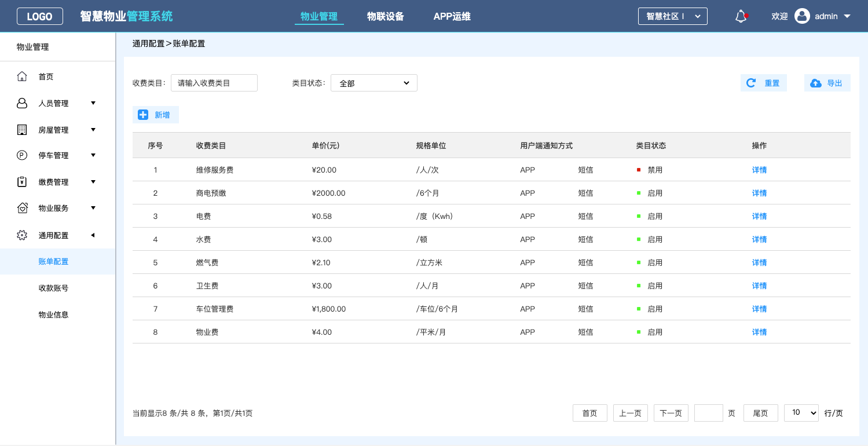Click the building icon beside 房屋管理
Viewport: 868px width, 446px height.
22,130
